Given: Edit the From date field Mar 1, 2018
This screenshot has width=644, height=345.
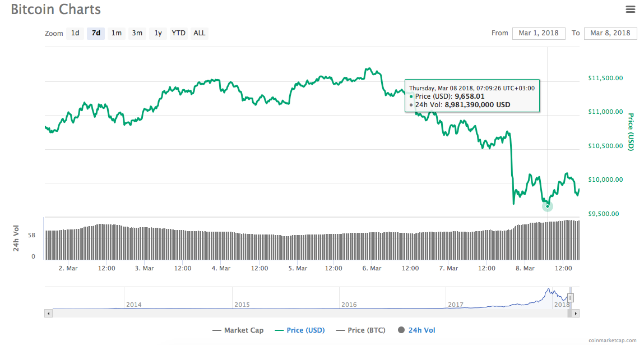Looking at the screenshot, I should click(x=539, y=33).
